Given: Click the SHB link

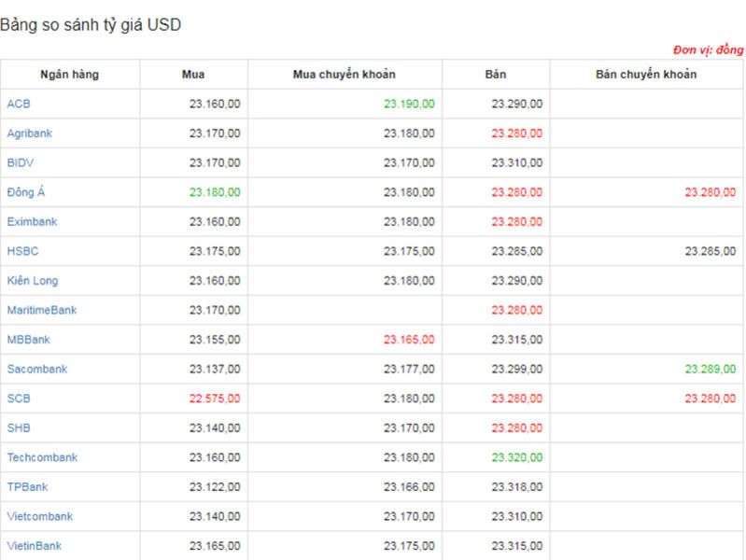Looking at the screenshot, I should (19, 427).
